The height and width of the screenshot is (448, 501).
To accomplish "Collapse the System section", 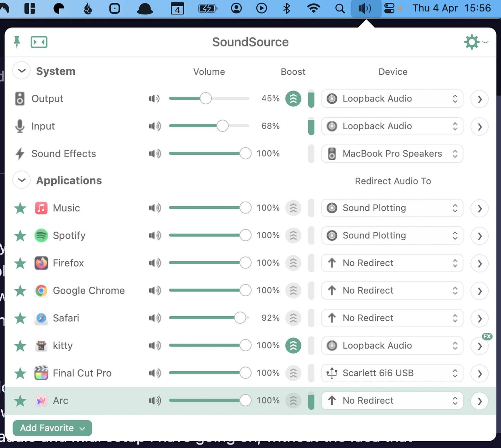I will [x=21, y=71].
